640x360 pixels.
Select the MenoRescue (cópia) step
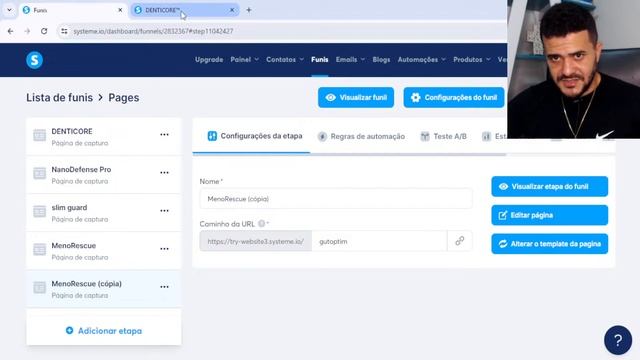(x=104, y=289)
